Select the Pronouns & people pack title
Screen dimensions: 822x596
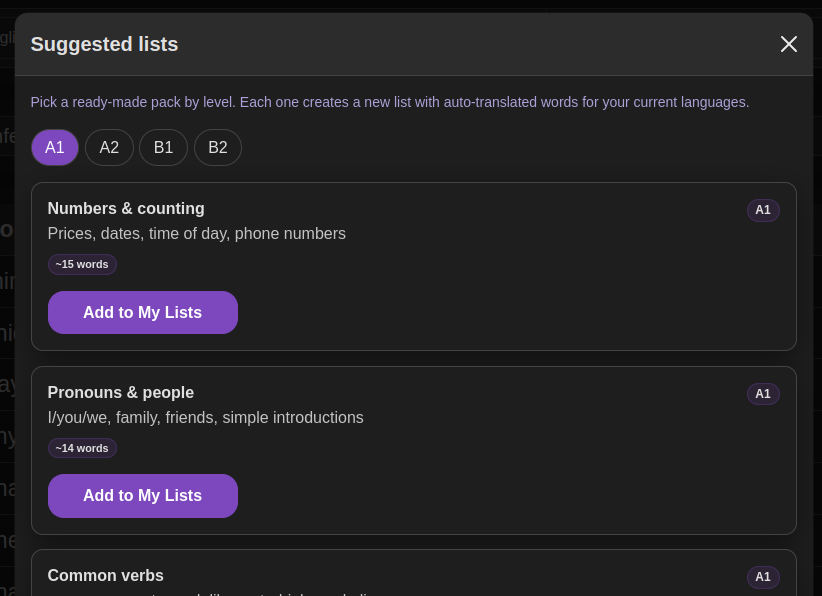pyautogui.click(x=121, y=393)
